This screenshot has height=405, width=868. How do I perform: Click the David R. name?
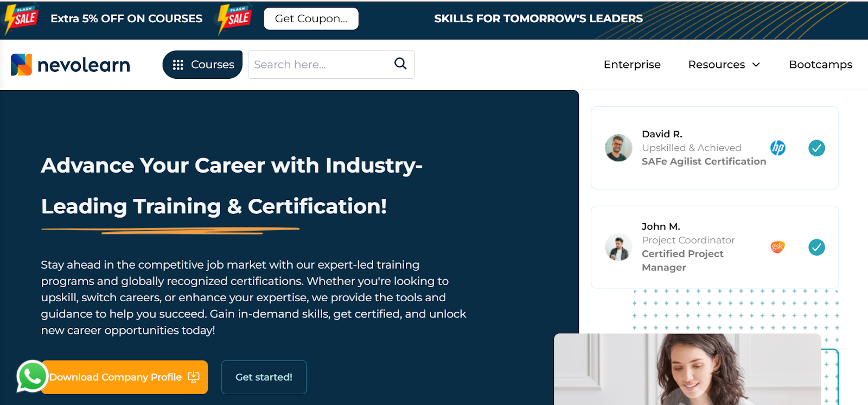click(x=662, y=134)
